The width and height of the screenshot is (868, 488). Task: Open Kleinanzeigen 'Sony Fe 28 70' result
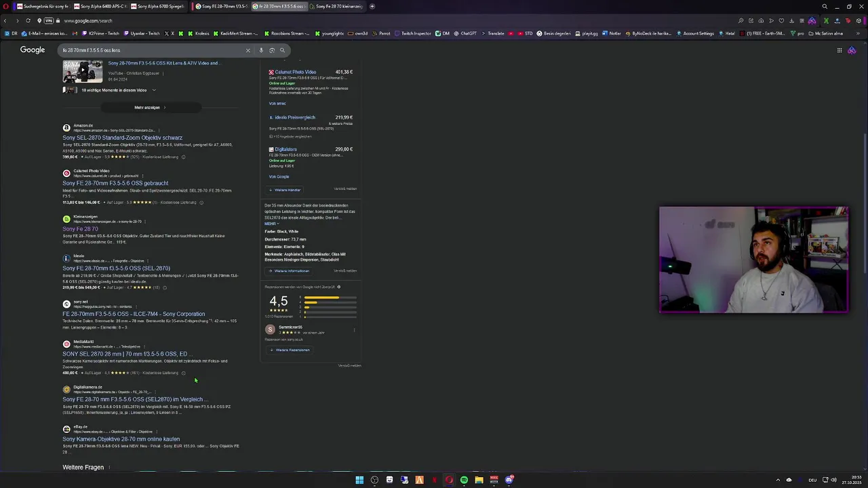pyautogui.click(x=80, y=229)
